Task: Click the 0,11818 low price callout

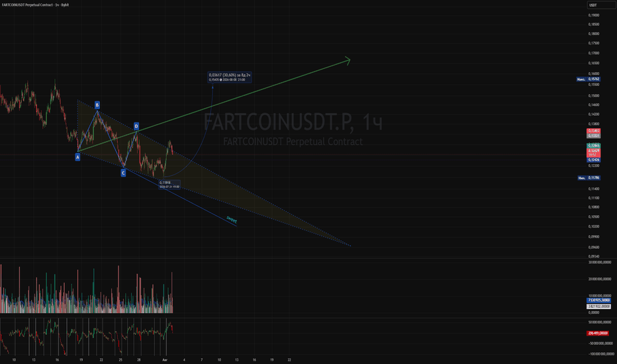Action: 169,185
